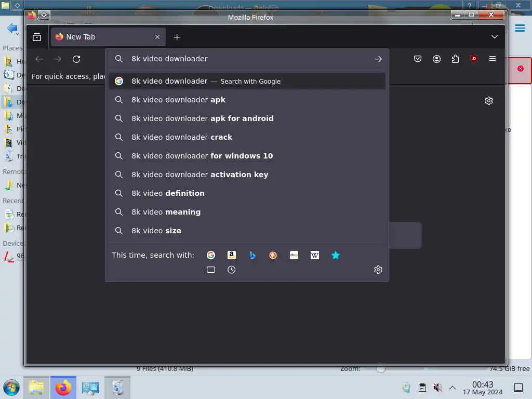Search this time with Wikipedia
This screenshot has width=532, height=399.
coord(314,255)
